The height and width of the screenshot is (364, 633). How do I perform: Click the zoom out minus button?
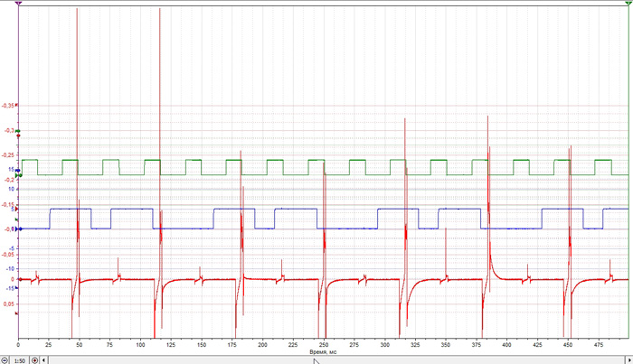tap(5, 359)
